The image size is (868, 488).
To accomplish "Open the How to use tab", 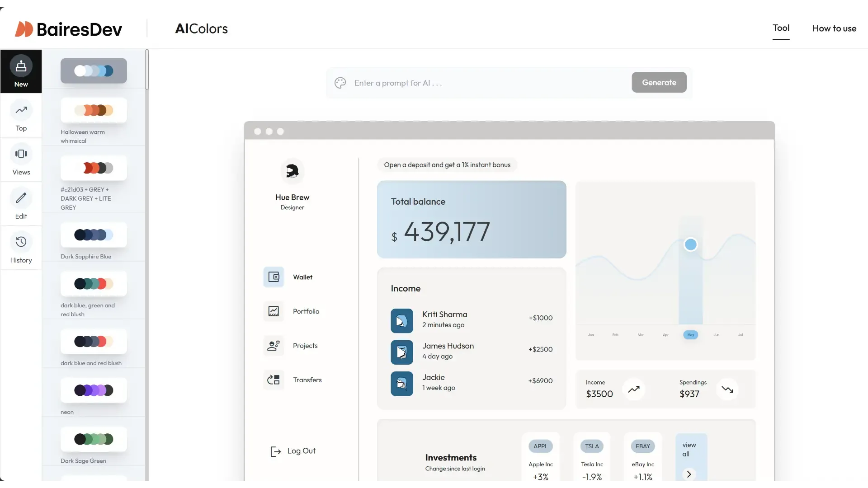I will click(x=834, y=28).
